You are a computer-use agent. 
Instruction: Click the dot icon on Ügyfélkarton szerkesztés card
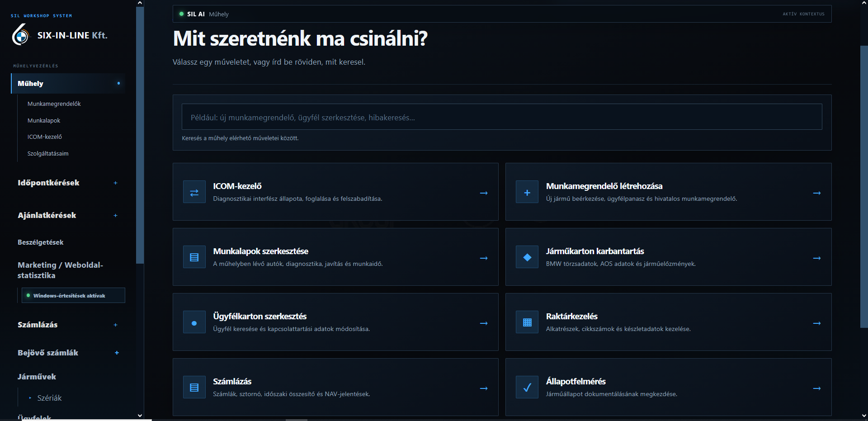[194, 322]
